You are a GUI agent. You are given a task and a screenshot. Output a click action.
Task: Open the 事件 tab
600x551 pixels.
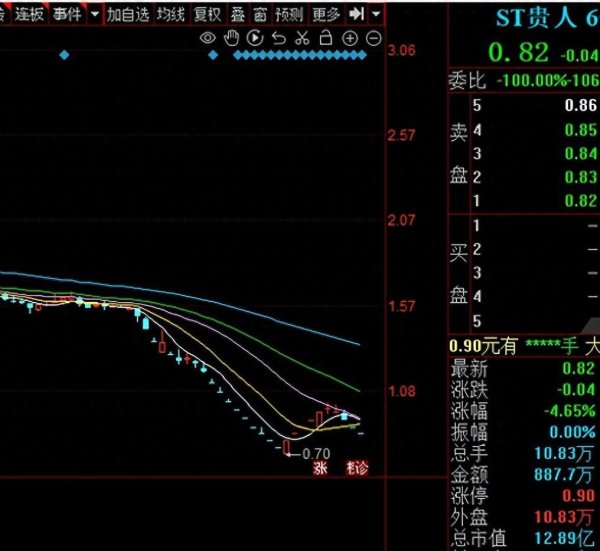pyautogui.click(x=67, y=15)
